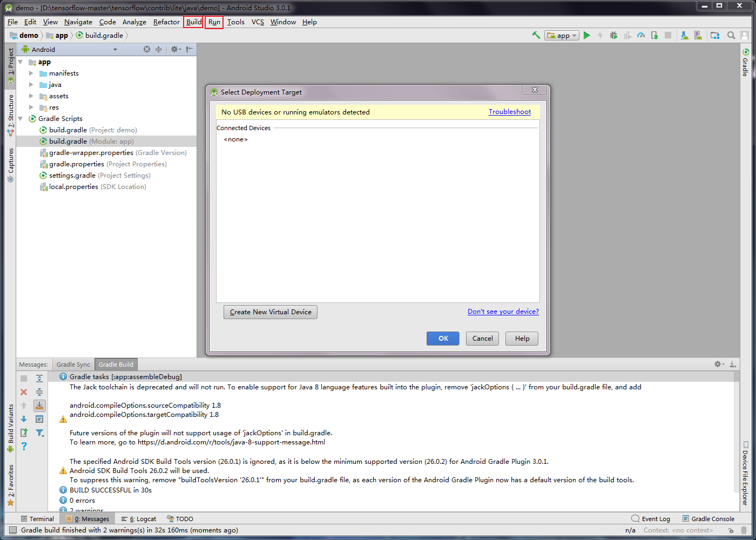Click the Don't see your device? link
Screen dimensions: 756x540
coord(503,312)
